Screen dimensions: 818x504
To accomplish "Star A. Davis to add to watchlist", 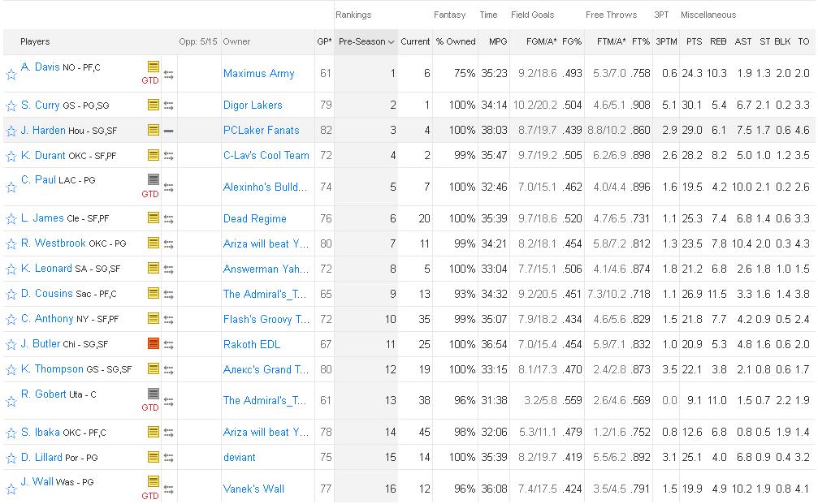I will (x=11, y=75).
